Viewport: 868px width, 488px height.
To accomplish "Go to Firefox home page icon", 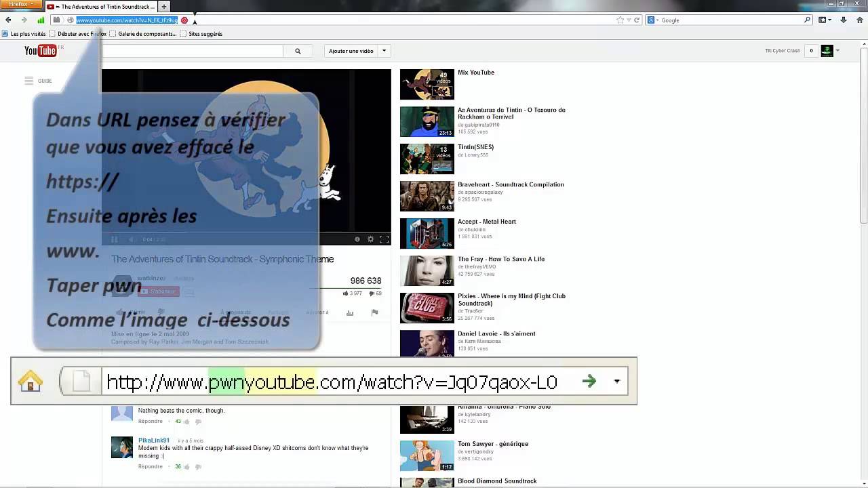I will pyautogui.click(x=859, y=20).
